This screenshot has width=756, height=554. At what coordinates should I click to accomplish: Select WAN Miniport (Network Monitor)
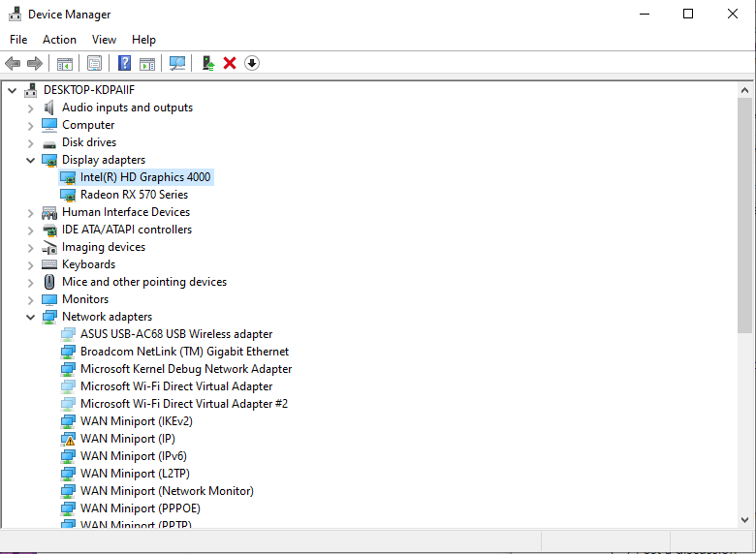pyautogui.click(x=167, y=490)
